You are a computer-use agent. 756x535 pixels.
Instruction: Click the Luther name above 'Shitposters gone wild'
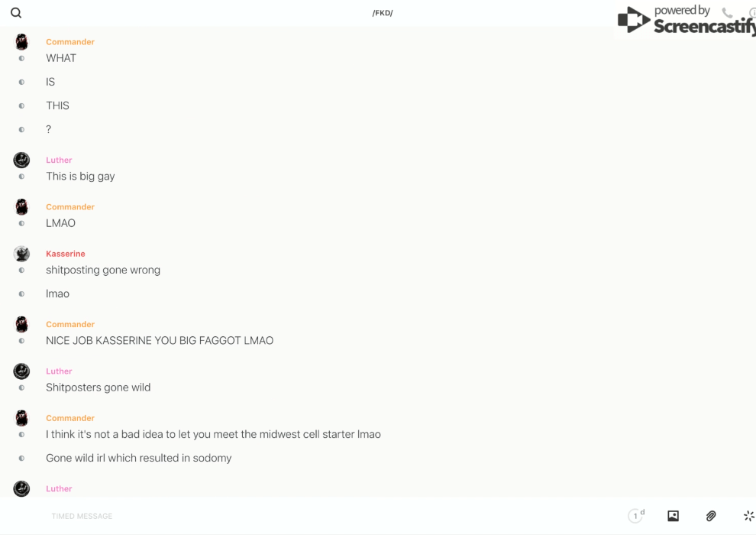click(59, 371)
